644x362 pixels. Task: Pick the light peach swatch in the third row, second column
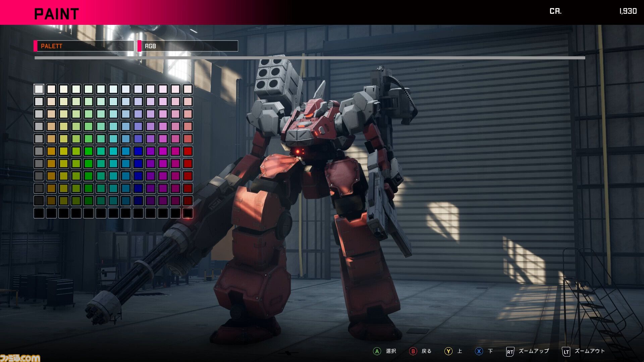click(51, 114)
